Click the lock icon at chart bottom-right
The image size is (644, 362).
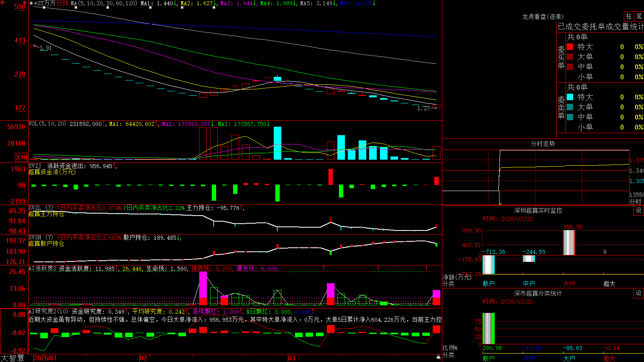pos(439,357)
